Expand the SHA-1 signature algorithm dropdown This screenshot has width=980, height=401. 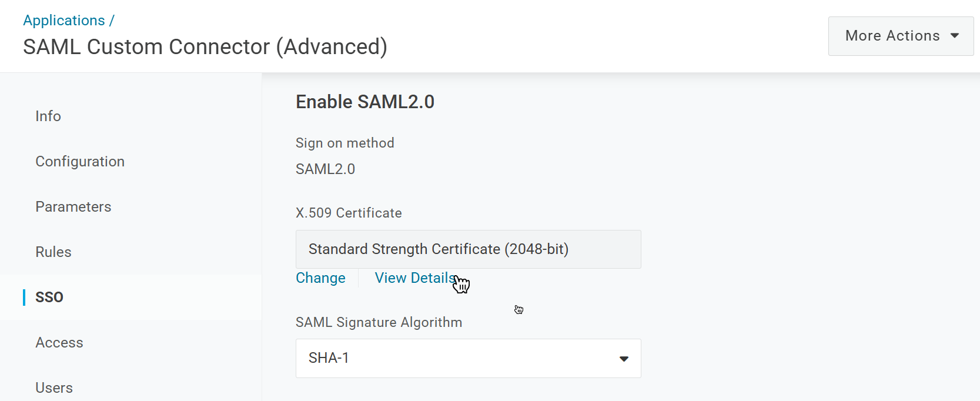click(468, 358)
